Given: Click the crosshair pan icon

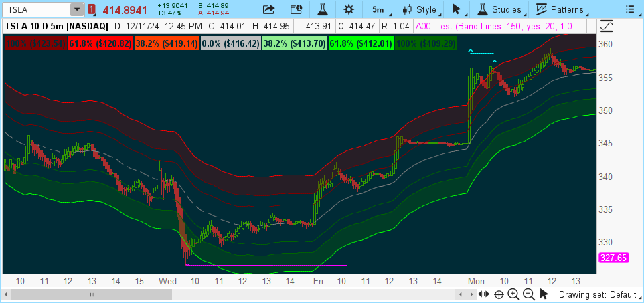Looking at the screenshot, I should coord(499,294).
